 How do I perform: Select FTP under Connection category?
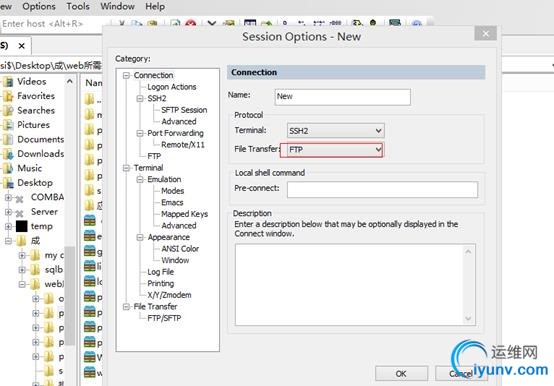point(154,156)
